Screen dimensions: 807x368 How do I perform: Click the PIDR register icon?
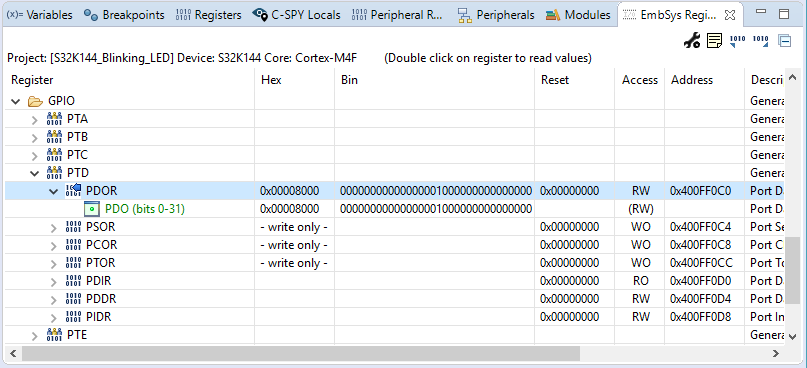tap(74, 317)
